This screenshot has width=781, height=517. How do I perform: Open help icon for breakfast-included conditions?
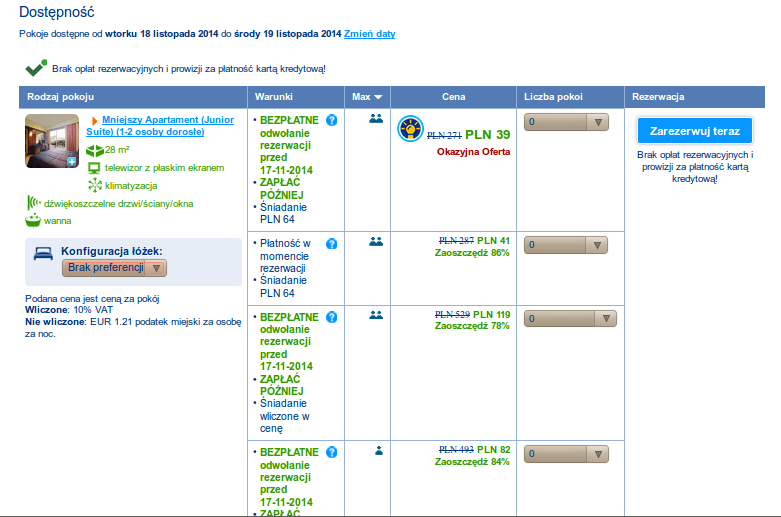(332, 317)
